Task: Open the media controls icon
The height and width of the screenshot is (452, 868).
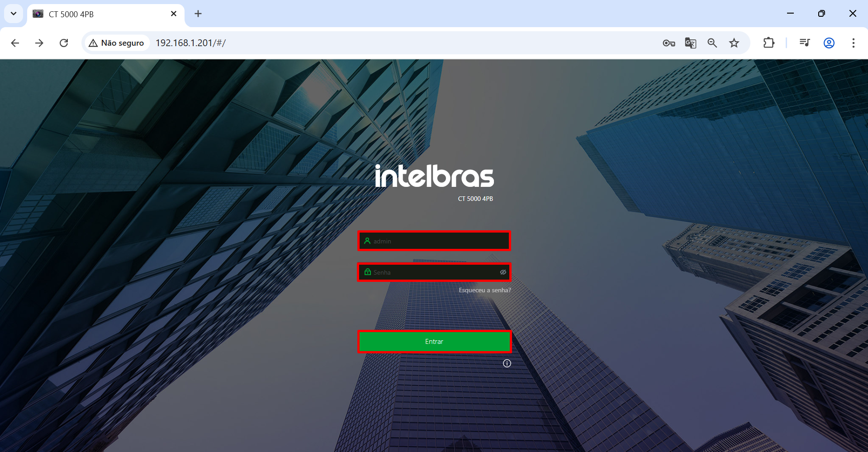Action: (804, 43)
